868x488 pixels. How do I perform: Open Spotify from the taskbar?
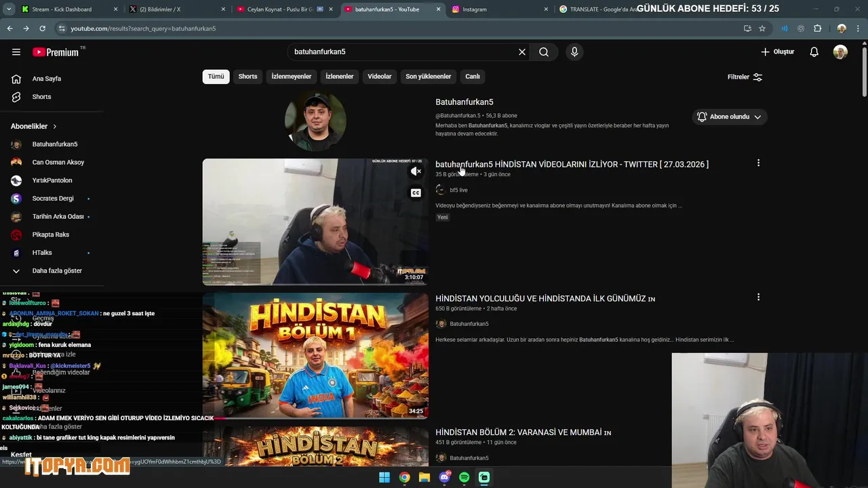pos(465,477)
